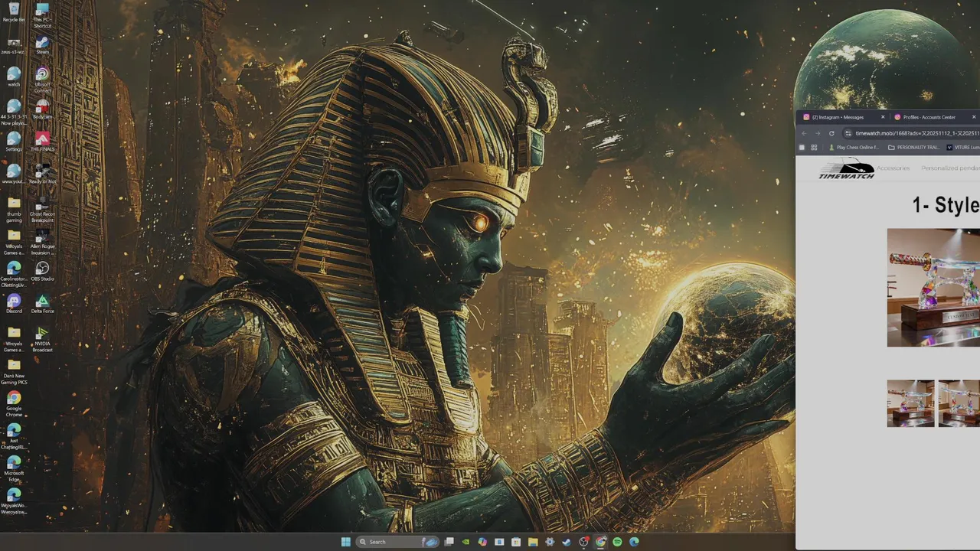The width and height of the screenshot is (980, 551).
Task: Open THE FINALS desktop shortcut
Action: tap(42, 142)
